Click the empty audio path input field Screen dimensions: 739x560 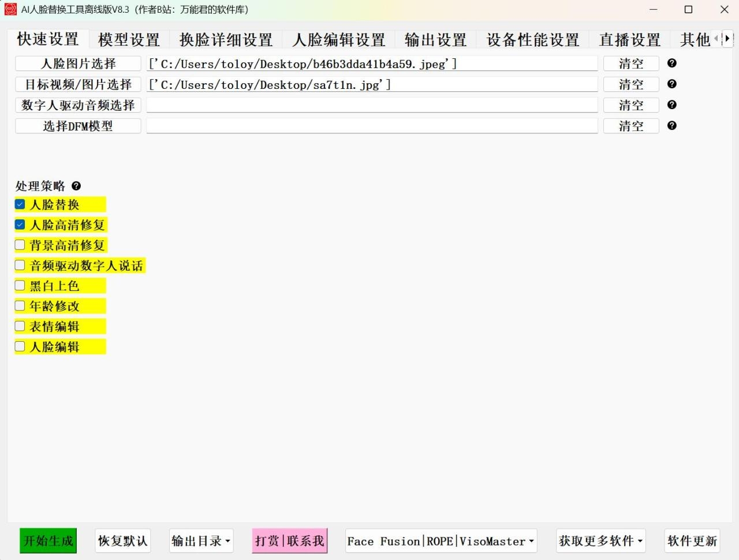tap(372, 105)
